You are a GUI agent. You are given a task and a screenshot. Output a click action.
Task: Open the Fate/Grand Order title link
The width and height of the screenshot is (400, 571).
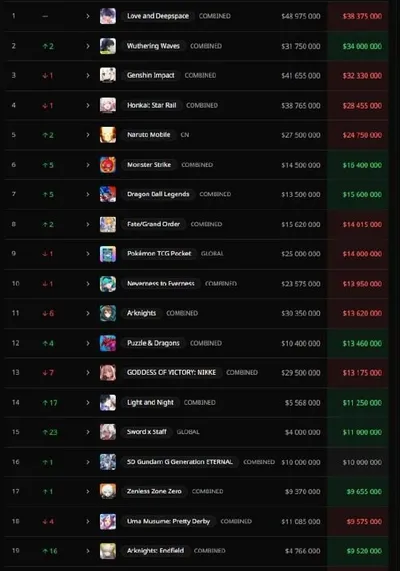coord(153,224)
